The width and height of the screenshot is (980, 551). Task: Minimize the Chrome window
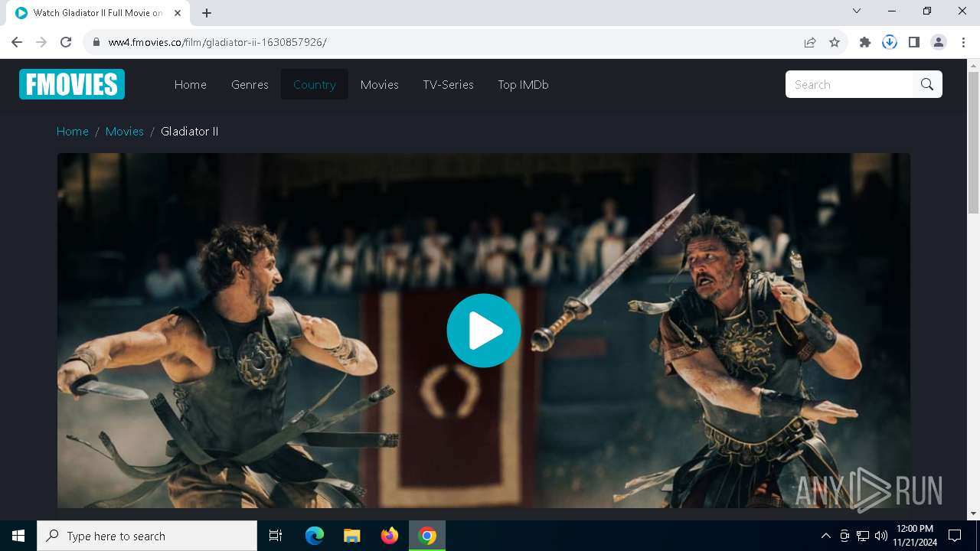892,11
